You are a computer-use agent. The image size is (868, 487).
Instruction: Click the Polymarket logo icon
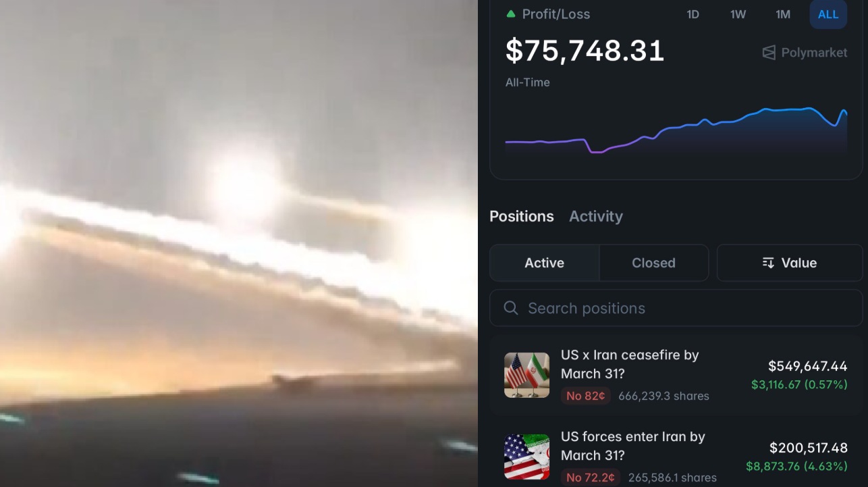(x=769, y=53)
